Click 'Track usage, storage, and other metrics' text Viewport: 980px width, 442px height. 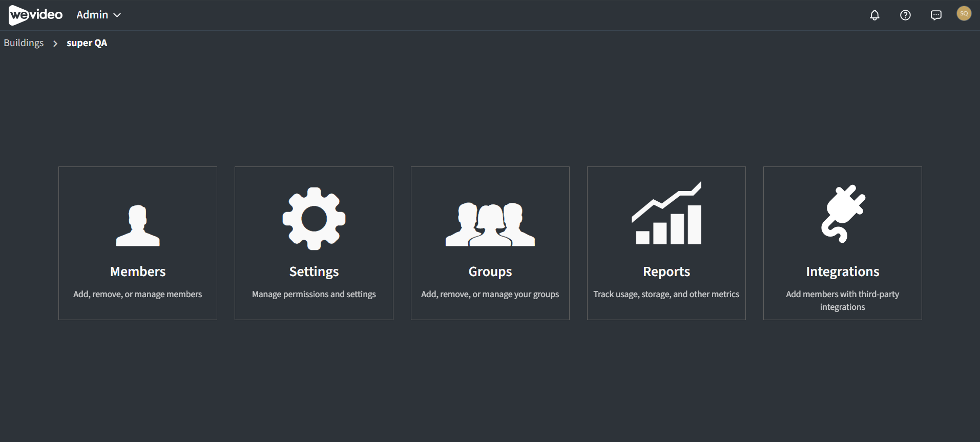click(666, 294)
